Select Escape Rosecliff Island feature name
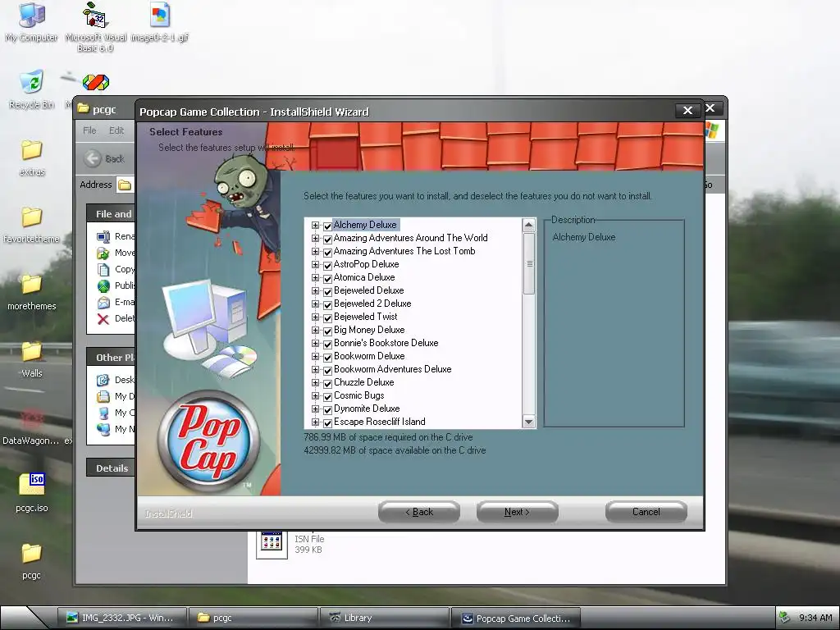Screen dimensions: 840x630 pos(379,422)
